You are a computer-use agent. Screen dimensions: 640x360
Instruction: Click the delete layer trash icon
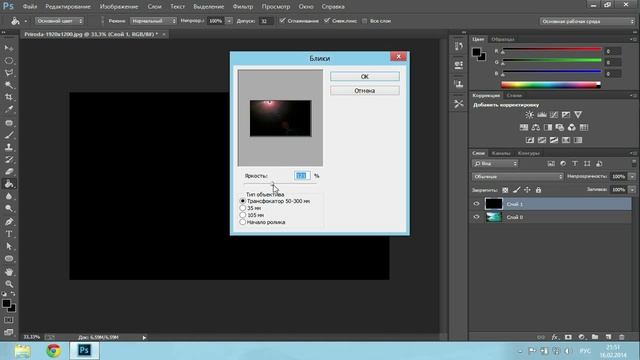(x=622, y=337)
